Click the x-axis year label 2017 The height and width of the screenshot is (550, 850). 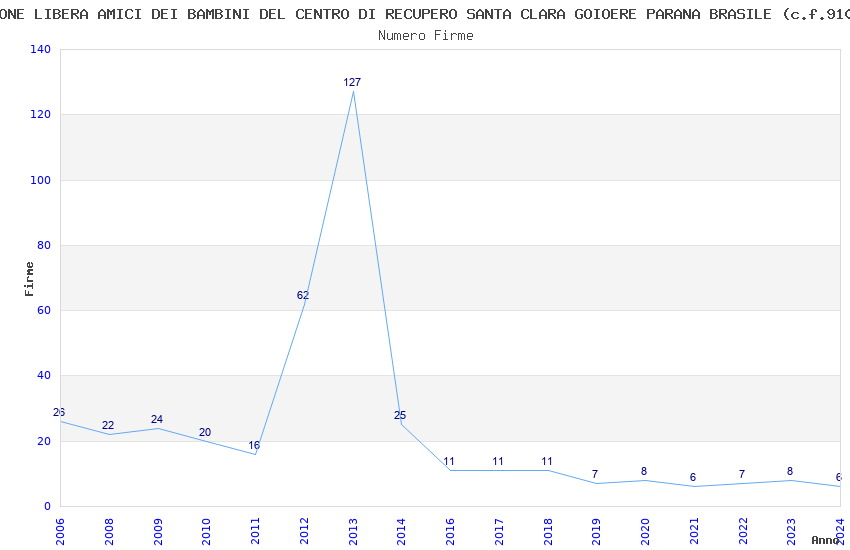pos(499,532)
